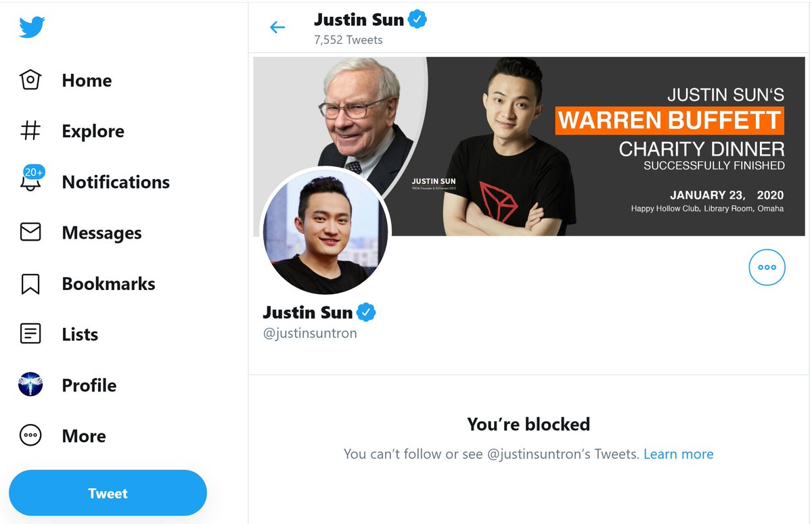Screen dimensions: 812x524
Task: Click the Explore hashtag icon
Action: click(x=30, y=131)
